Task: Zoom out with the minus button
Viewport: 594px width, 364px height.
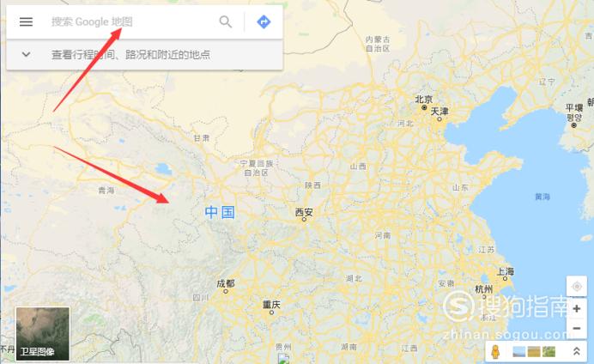Action: pyautogui.click(x=577, y=328)
